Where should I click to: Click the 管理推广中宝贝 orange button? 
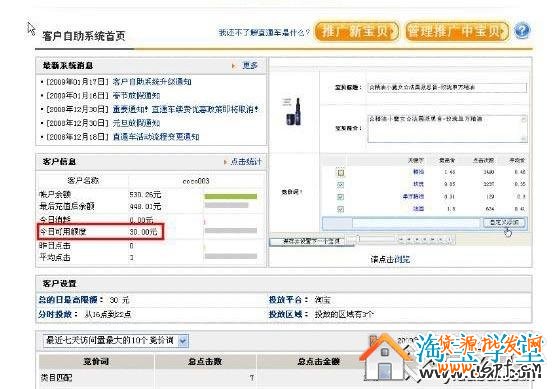coord(457,31)
